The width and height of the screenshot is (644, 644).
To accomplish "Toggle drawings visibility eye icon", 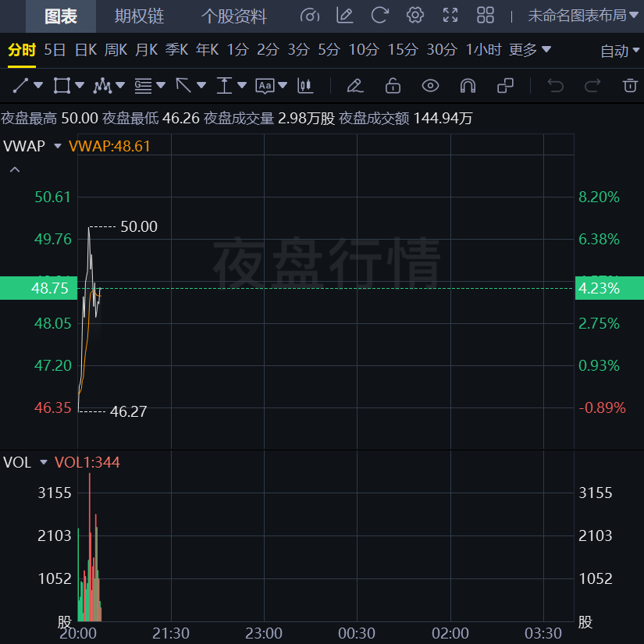I will click(430, 85).
